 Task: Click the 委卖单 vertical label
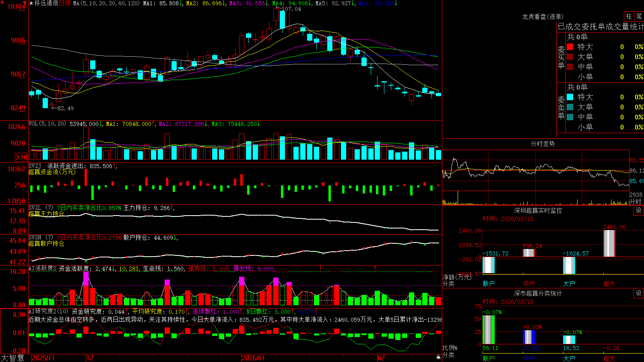coord(561,107)
